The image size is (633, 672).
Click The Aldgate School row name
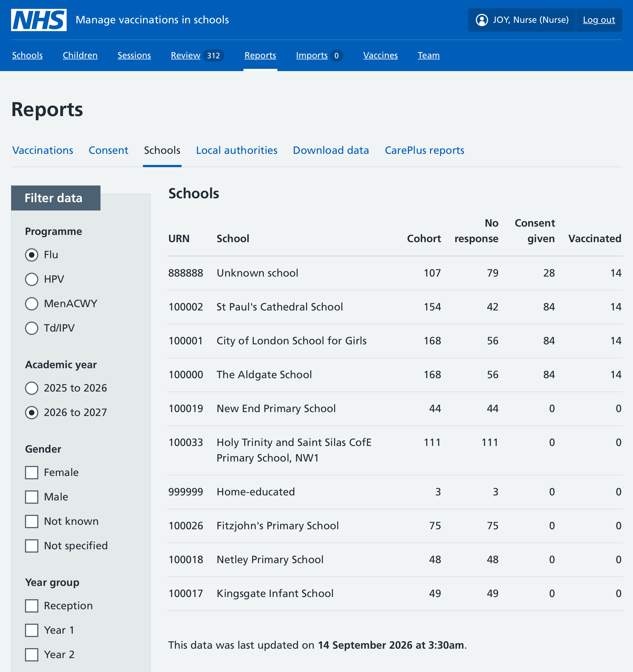(264, 375)
